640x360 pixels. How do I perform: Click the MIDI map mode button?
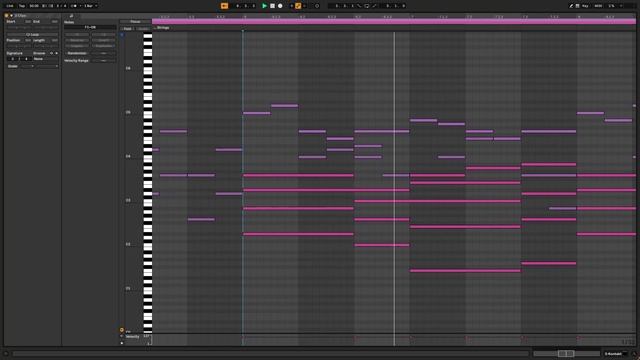598,6
